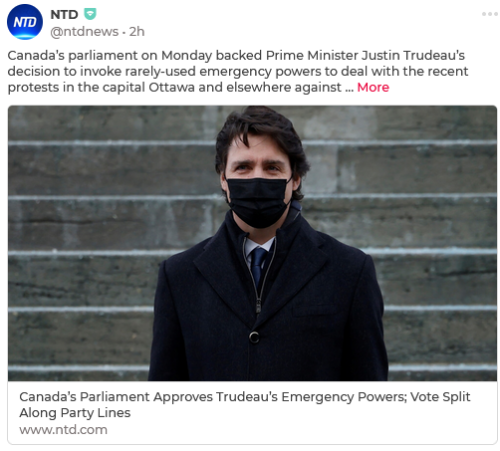Image resolution: width=500 pixels, height=451 pixels.
Task: Open the @ntdnews handle link
Action: (84, 31)
